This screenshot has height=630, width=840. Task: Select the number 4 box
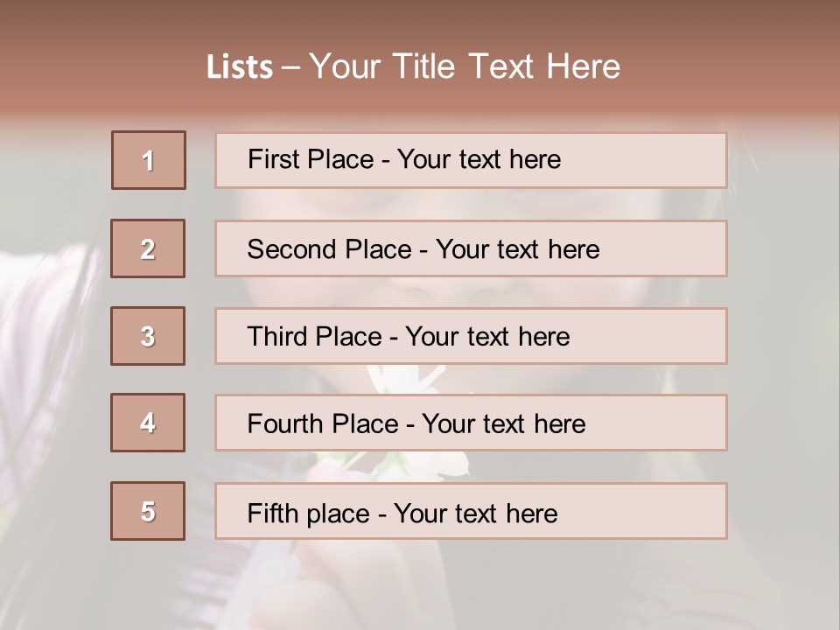click(x=148, y=423)
